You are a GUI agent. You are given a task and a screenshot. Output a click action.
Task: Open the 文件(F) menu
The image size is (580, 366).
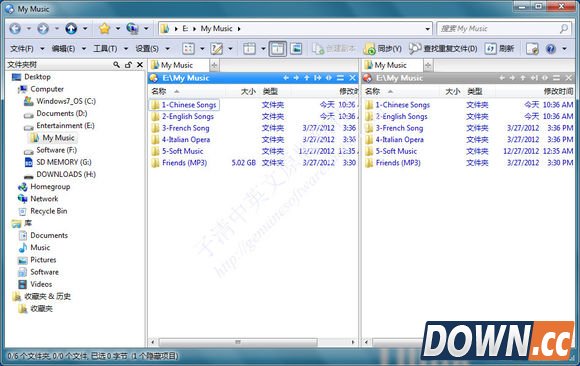point(22,48)
